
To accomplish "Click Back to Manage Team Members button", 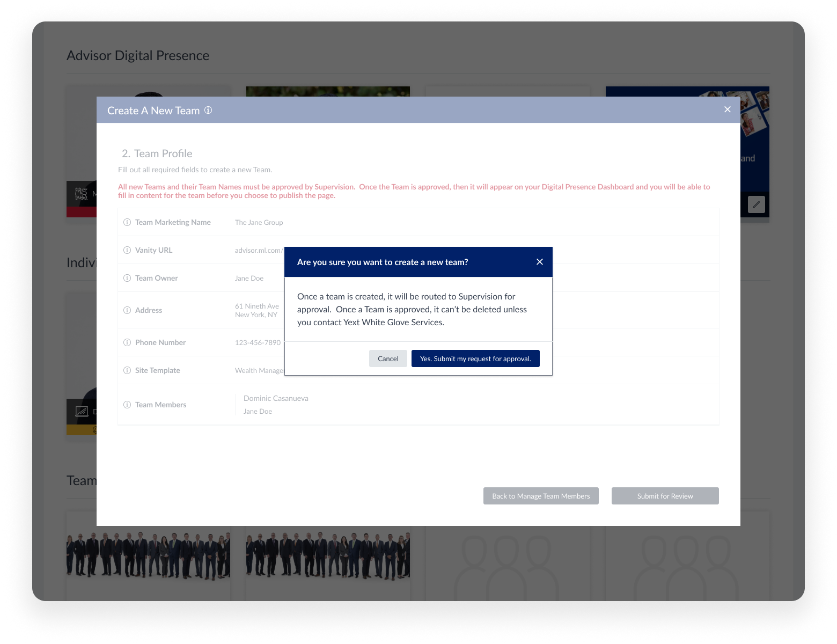I will pyautogui.click(x=541, y=496).
